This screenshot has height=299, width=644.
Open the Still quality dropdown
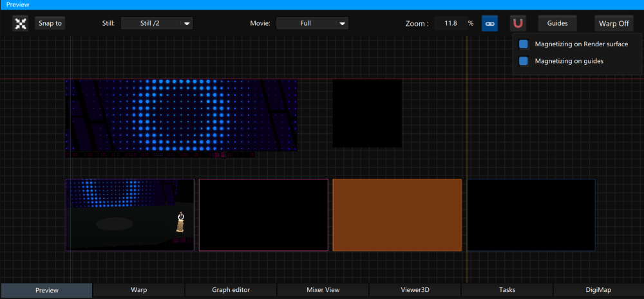click(x=157, y=24)
